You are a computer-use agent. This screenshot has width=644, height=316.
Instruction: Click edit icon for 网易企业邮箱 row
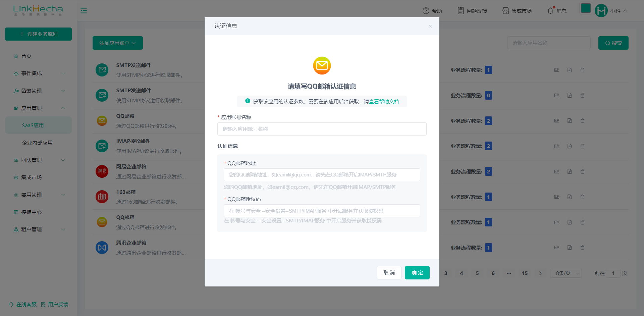(570, 171)
